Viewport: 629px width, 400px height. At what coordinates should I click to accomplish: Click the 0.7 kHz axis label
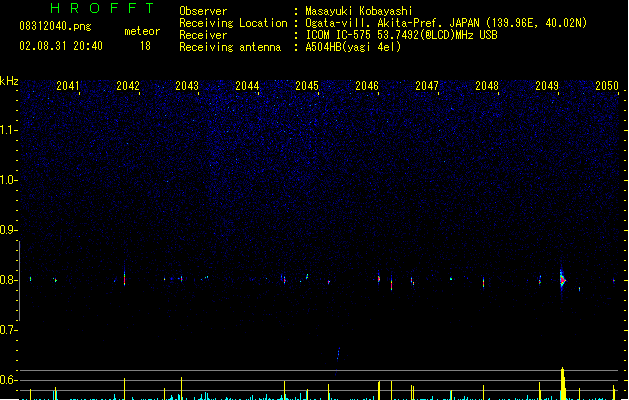pos(7,330)
